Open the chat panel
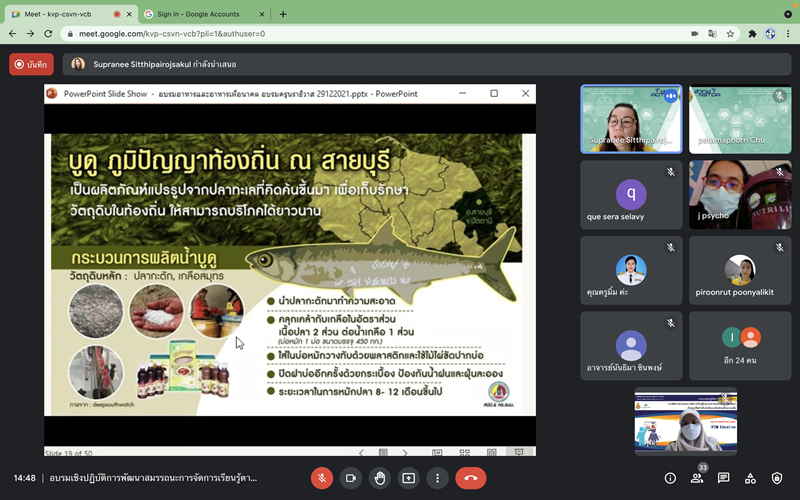 click(x=724, y=478)
